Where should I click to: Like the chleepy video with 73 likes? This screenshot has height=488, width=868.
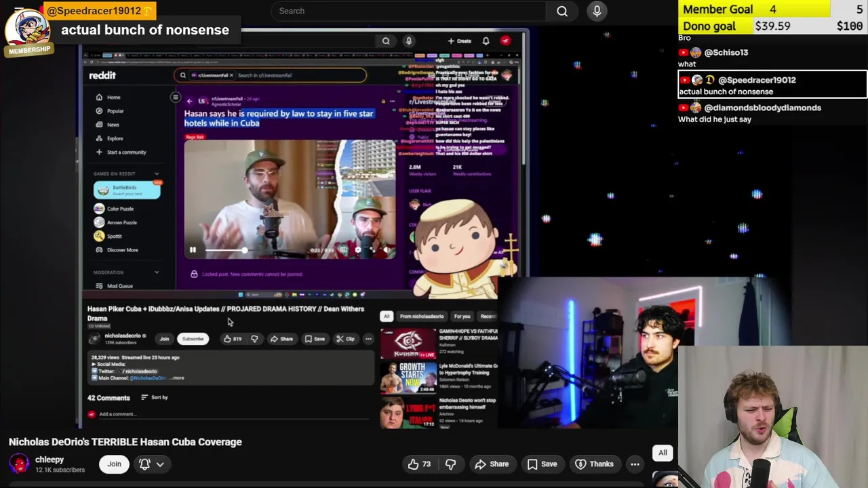420,464
